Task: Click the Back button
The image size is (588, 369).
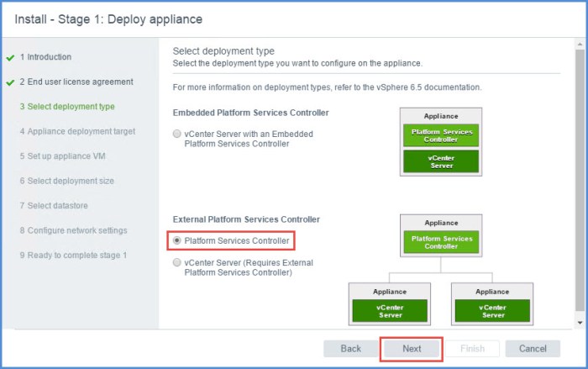Action: click(350, 349)
